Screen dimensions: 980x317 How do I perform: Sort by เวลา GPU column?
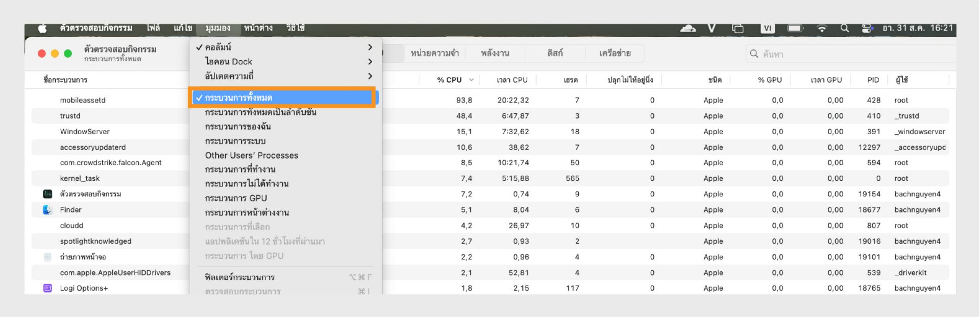point(826,80)
